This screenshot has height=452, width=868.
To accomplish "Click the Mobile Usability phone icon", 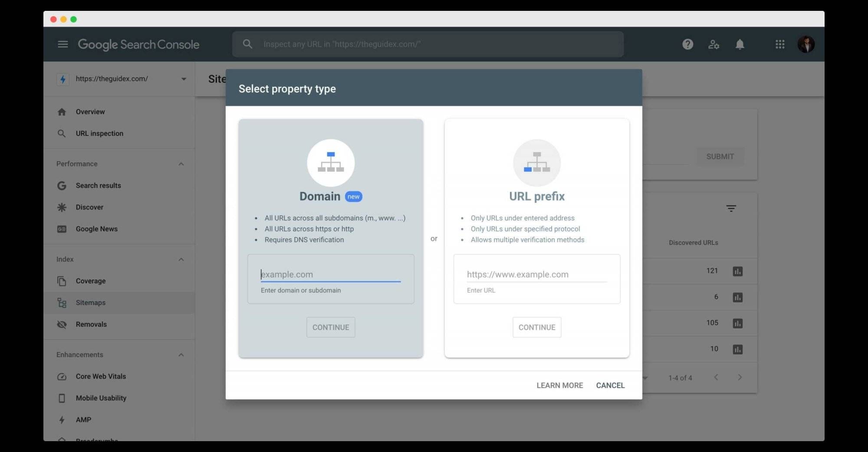I will [x=62, y=398].
